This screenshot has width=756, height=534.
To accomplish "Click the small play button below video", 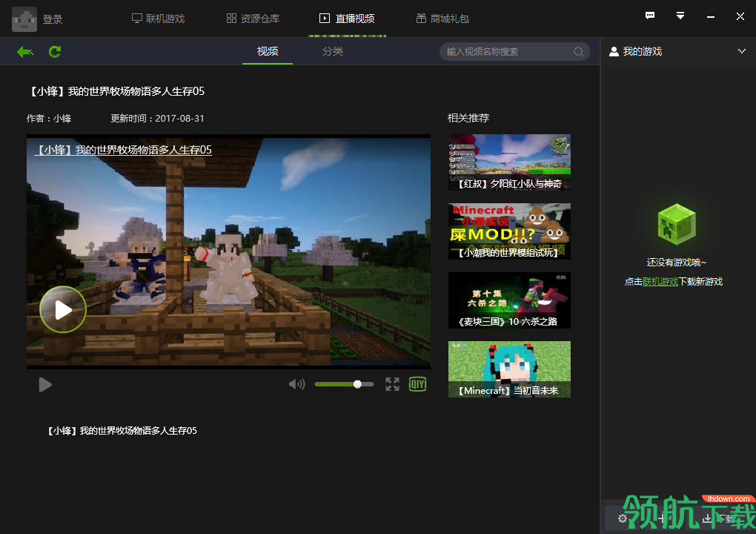I will (x=45, y=384).
